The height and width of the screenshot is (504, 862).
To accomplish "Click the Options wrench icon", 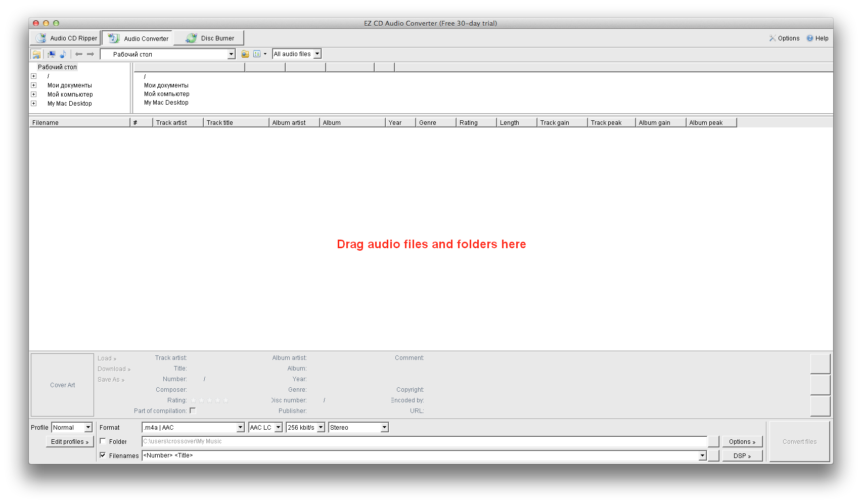I will [773, 38].
